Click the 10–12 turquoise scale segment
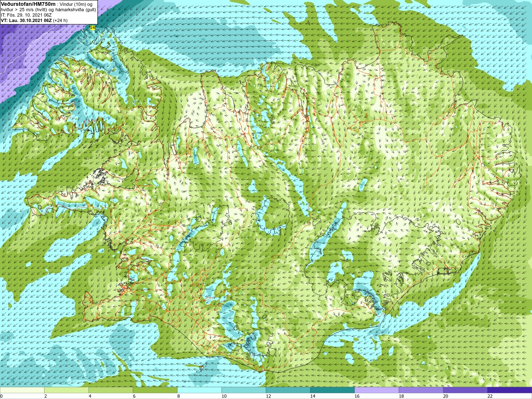Viewport: 532px width, 399px height. pos(244,390)
